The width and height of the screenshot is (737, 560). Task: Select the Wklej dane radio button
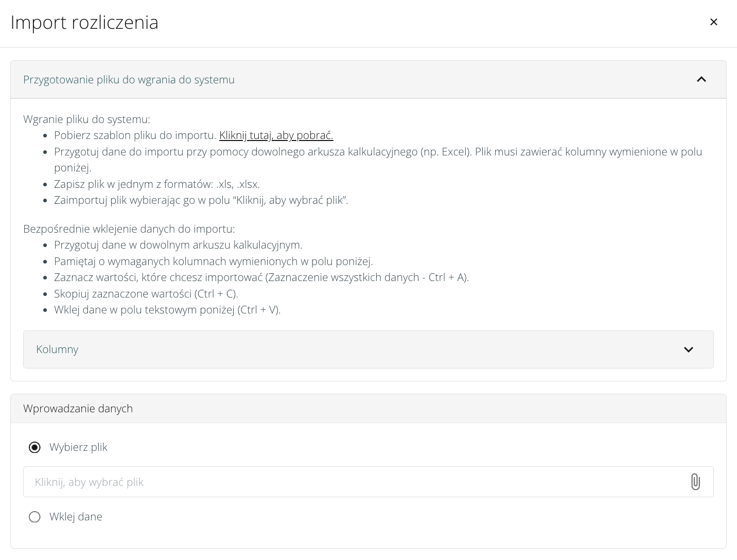click(34, 517)
